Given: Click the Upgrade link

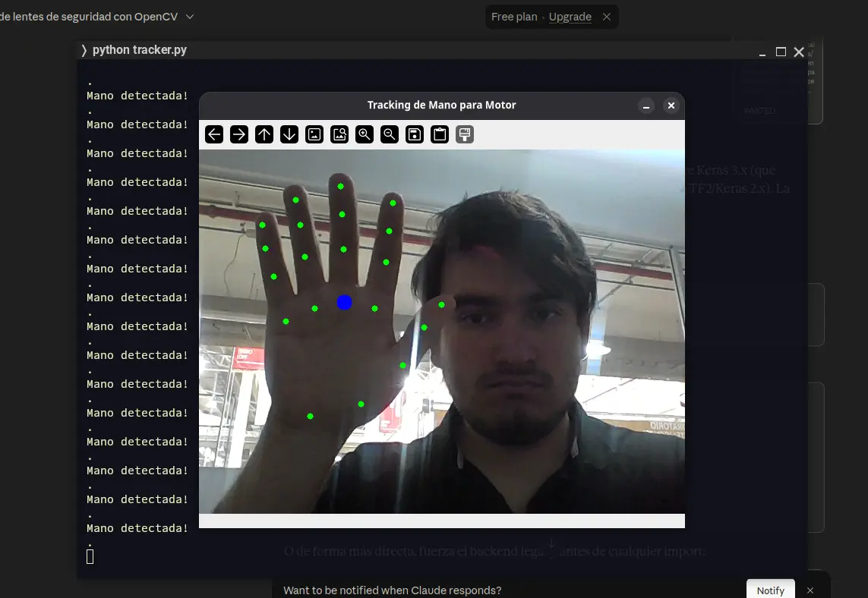Looking at the screenshot, I should [570, 17].
